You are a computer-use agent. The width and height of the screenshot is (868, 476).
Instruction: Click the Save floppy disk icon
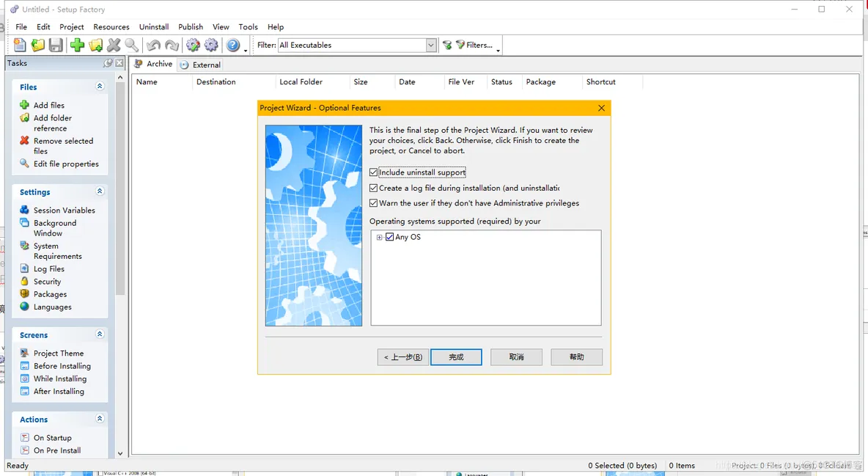[x=56, y=45]
